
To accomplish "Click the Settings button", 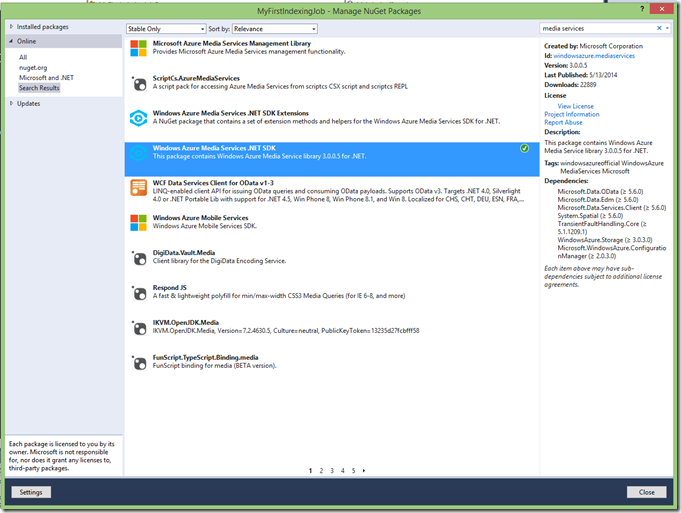I will [x=31, y=492].
